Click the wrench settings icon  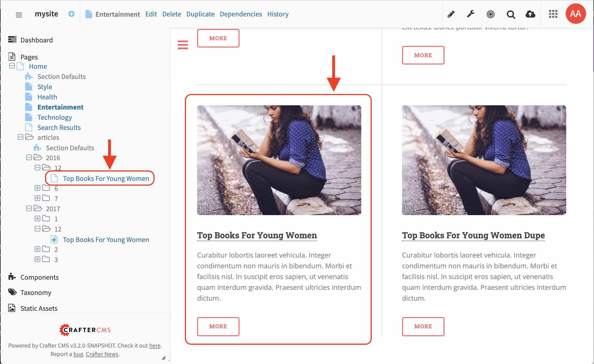coord(471,14)
